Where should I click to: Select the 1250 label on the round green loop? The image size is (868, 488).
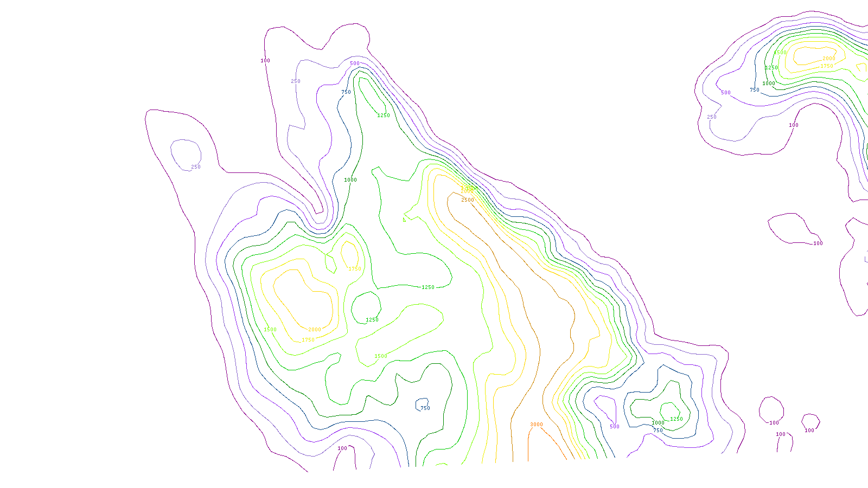pos(372,320)
